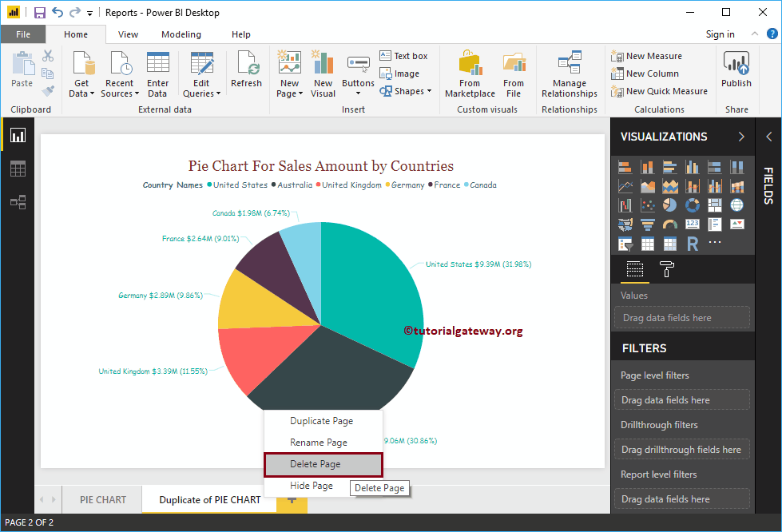Select the Stacked bar chart visualization icon
782x532 pixels.
click(625, 166)
